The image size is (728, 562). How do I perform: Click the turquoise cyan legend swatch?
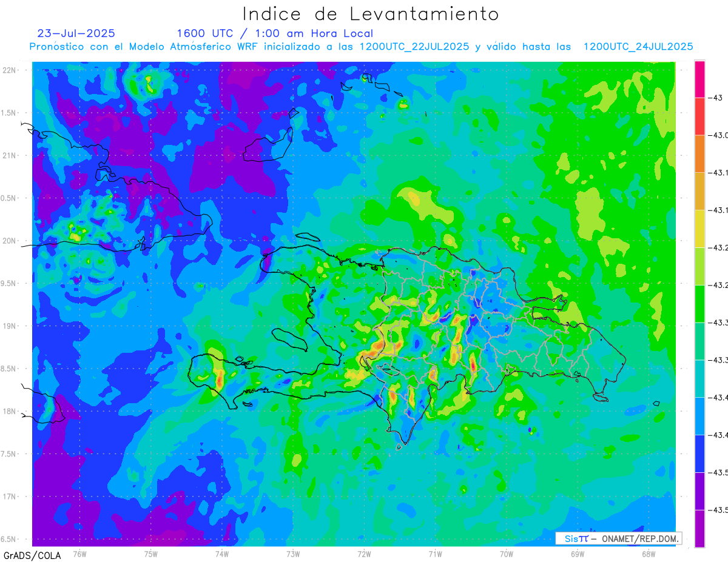(699, 379)
